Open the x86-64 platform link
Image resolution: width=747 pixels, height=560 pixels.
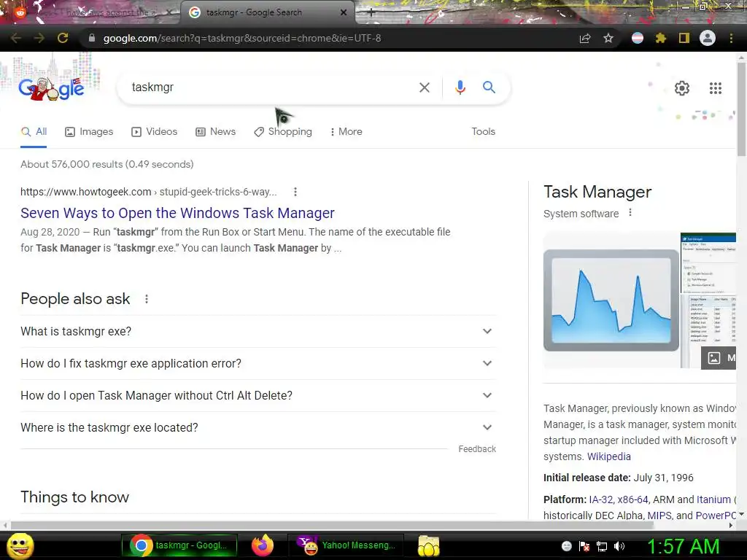pyautogui.click(x=632, y=499)
